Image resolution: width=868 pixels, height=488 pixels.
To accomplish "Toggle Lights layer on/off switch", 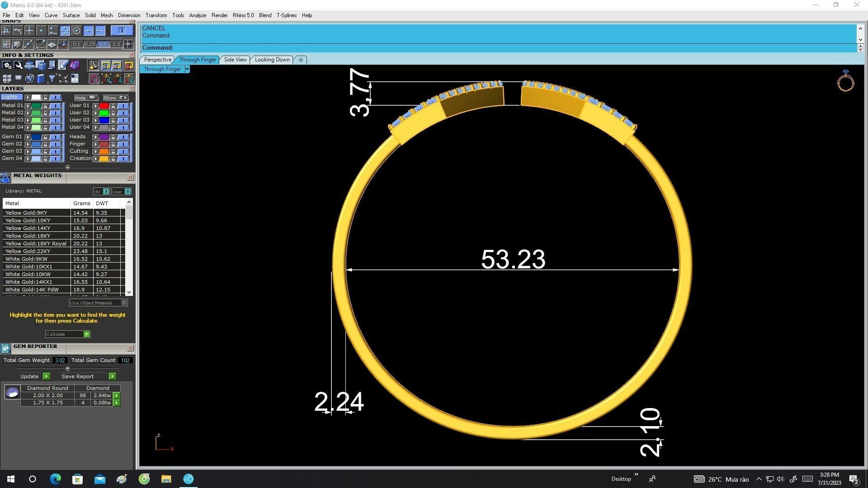I will (56, 98).
